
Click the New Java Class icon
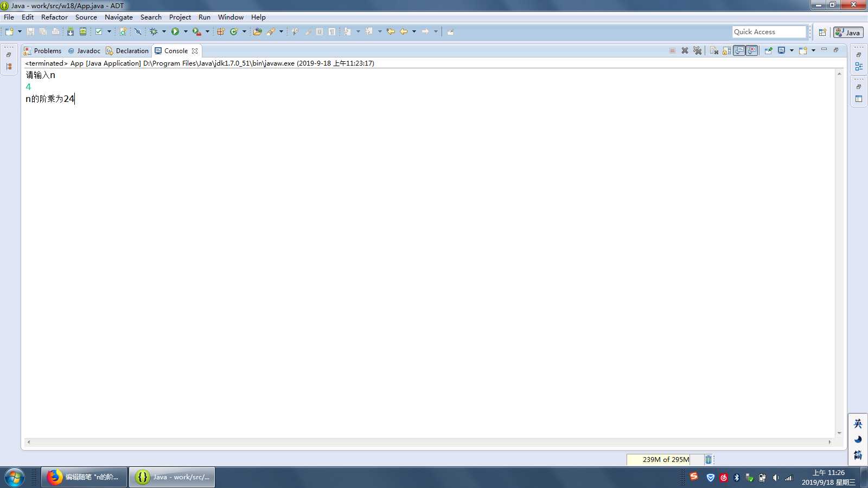point(234,31)
